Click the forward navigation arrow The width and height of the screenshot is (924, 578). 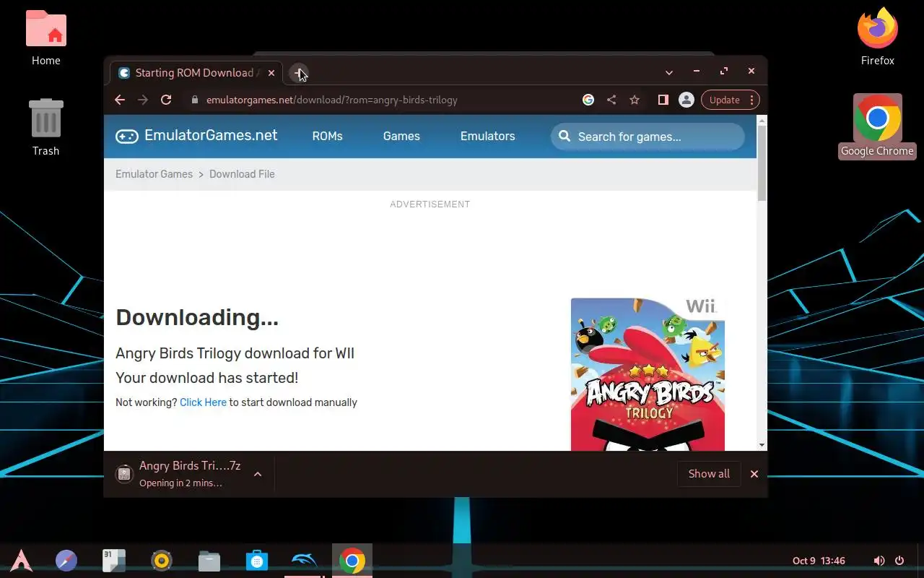pyautogui.click(x=143, y=100)
